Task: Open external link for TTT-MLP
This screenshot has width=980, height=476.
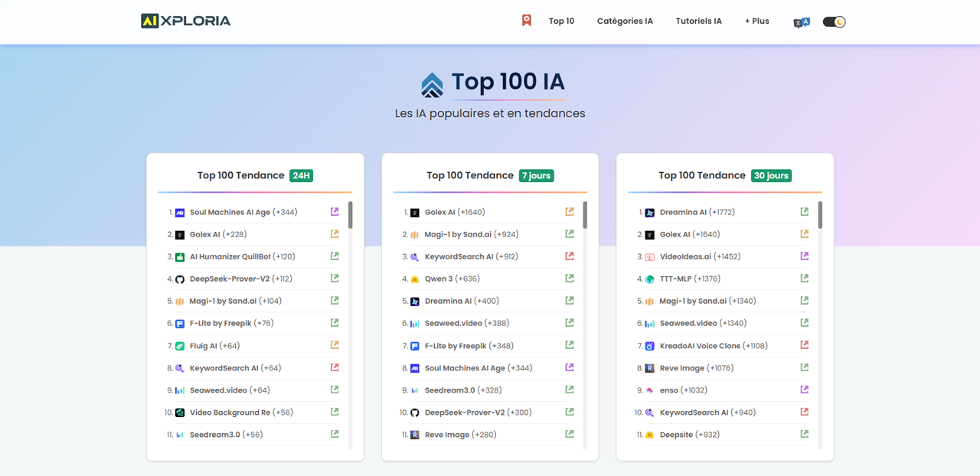Action: tap(805, 279)
